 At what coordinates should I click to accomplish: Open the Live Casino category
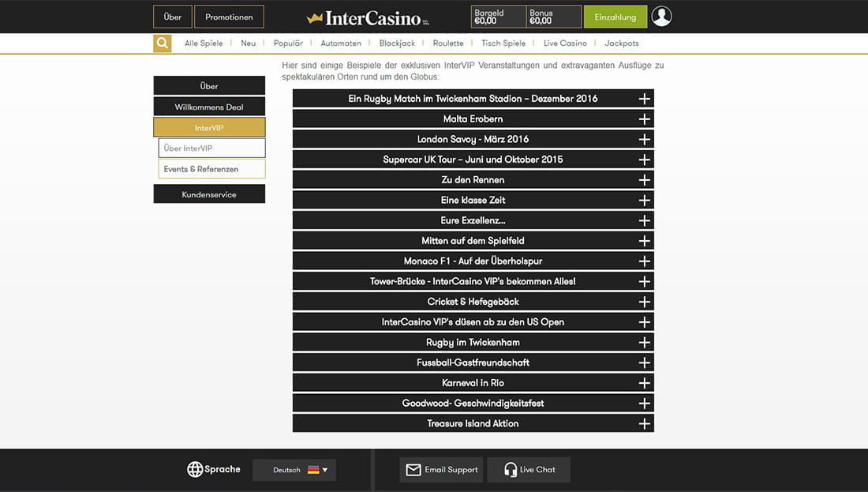click(565, 43)
